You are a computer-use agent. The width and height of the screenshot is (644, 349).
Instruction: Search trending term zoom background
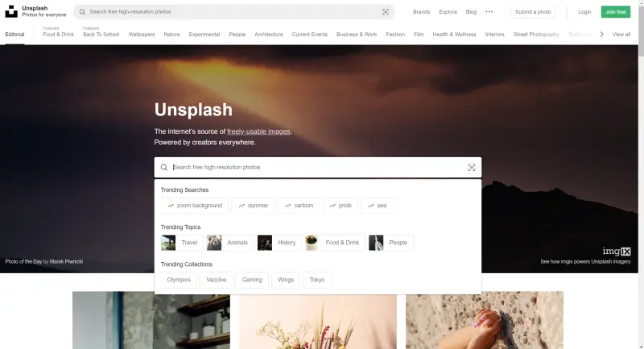[x=195, y=206]
